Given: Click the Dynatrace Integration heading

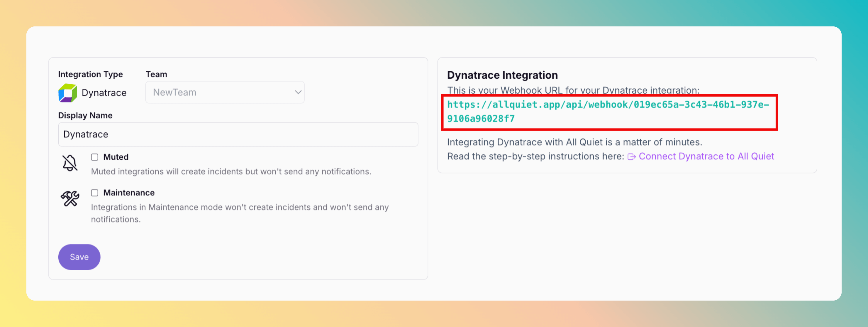Looking at the screenshot, I should click(x=502, y=75).
